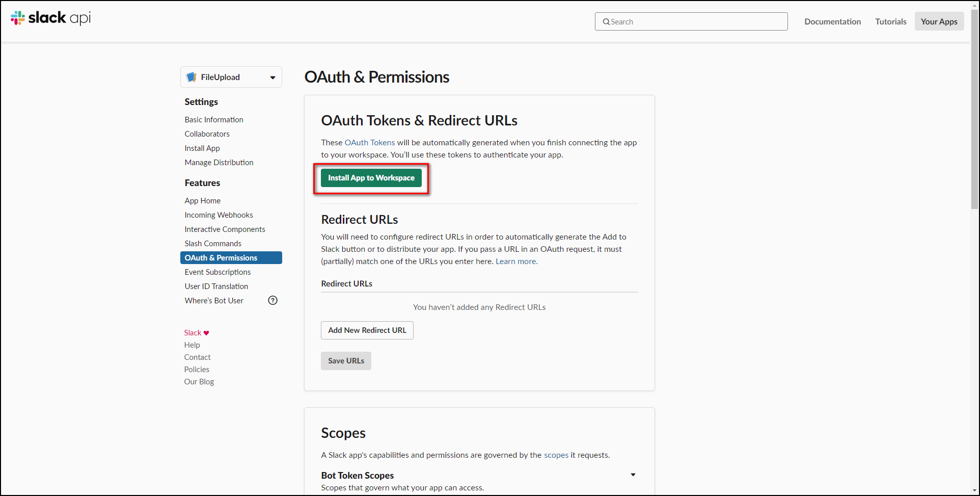Viewport: 980px width, 496px height.
Task: Open the Incoming Webhooks section
Action: 219,215
